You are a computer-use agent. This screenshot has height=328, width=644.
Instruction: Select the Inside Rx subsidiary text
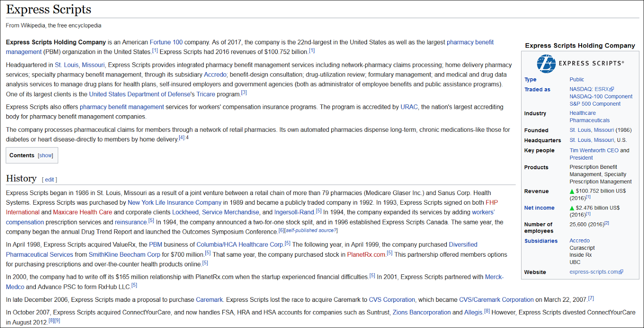(x=580, y=255)
